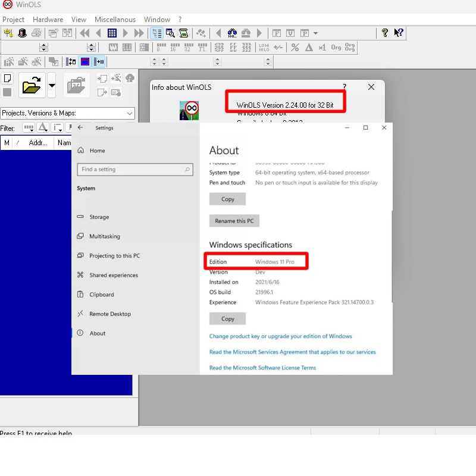This screenshot has width=476, height=476.
Task: Click the F window toolbar icon
Action: pyautogui.click(x=277, y=33)
